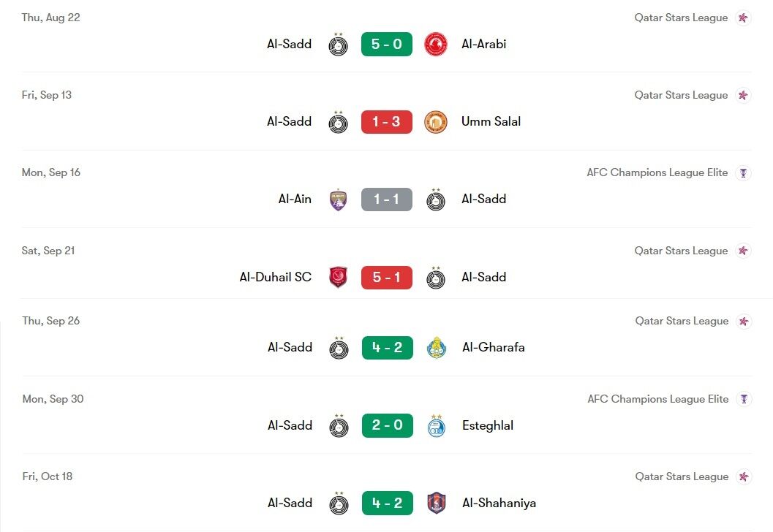Image resolution: width=773 pixels, height=532 pixels.
Task: Click the AFC Champions League trophy icon, Sep 16
Action: point(744,173)
